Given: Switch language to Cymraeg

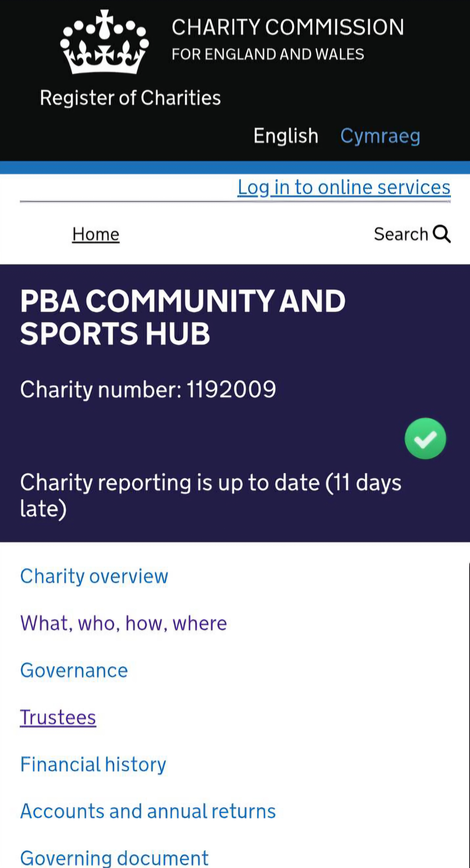Looking at the screenshot, I should [x=380, y=136].
